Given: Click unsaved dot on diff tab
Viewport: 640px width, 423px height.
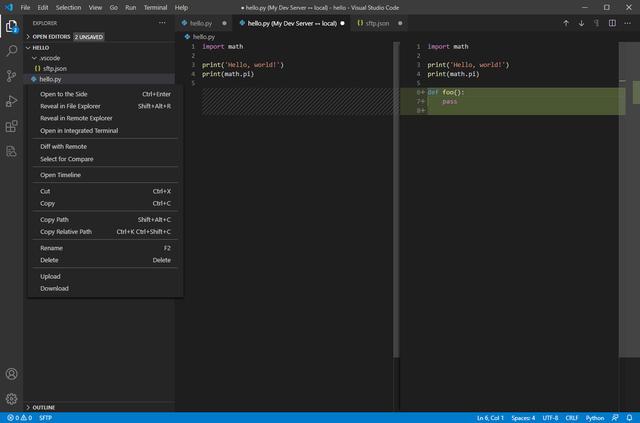Looking at the screenshot, I should (342, 23).
